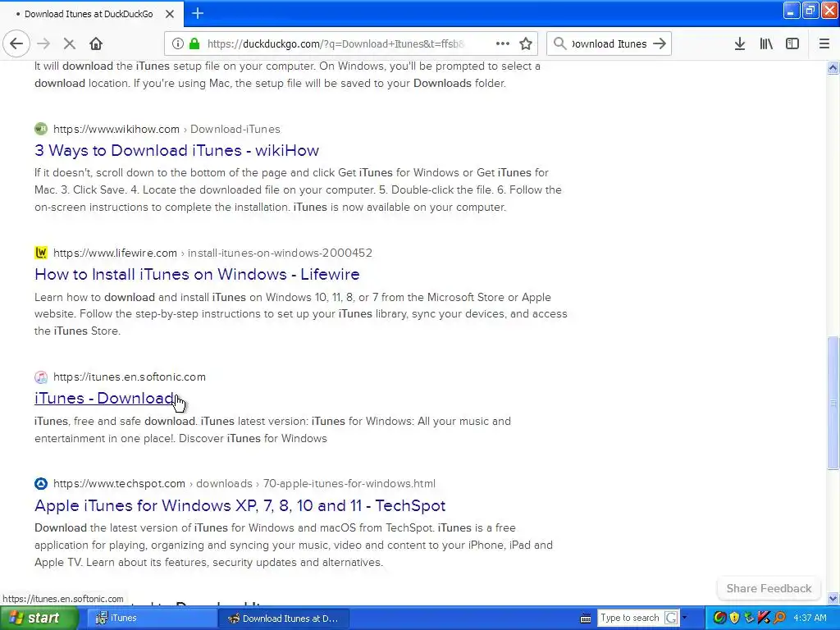The image size is (840, 630).
Task: Open Apple iTunes for Windows TechSpot result
Action: click(x=240, y=505)
